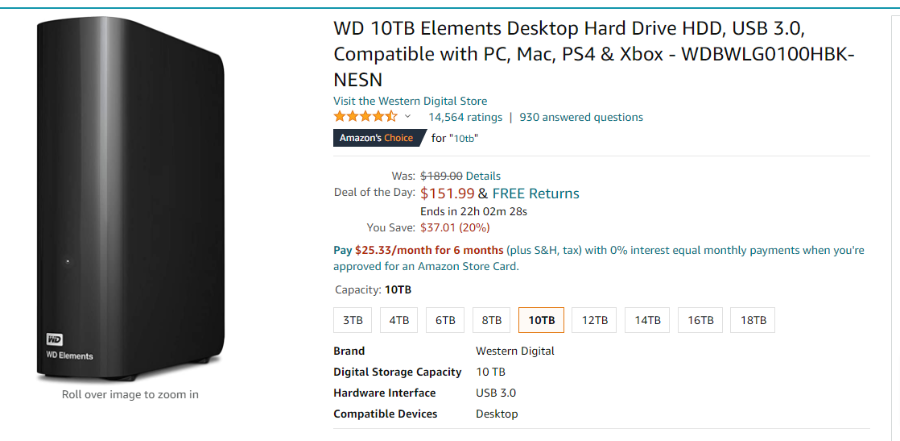Select the 6TB capacity option
The width and height of the screenshot is (900, 441).
tap(445, 320)
